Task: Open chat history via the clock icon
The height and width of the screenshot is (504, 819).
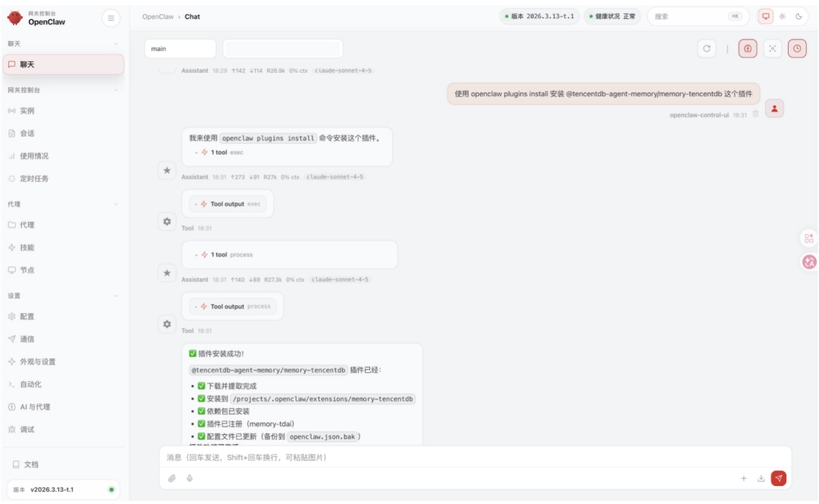Action: pyautogui.click(x=797, y=48)
